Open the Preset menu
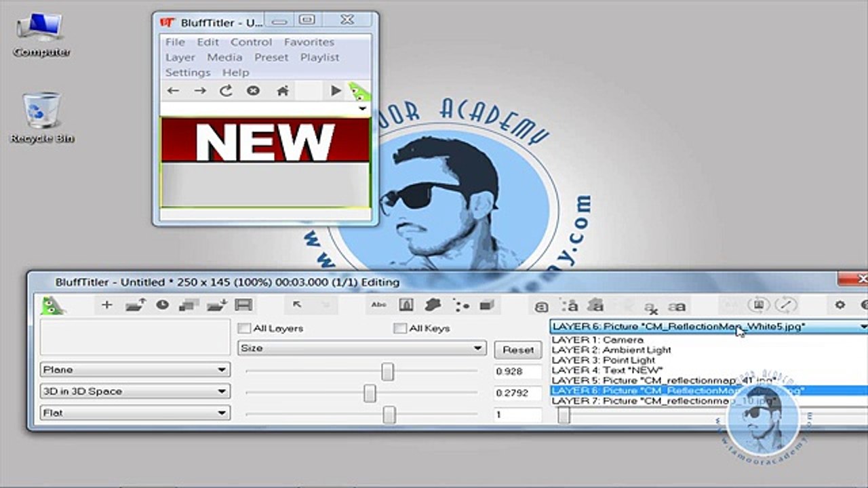The width and height of the screenshot is (868, 488). (x=271, y=58)
